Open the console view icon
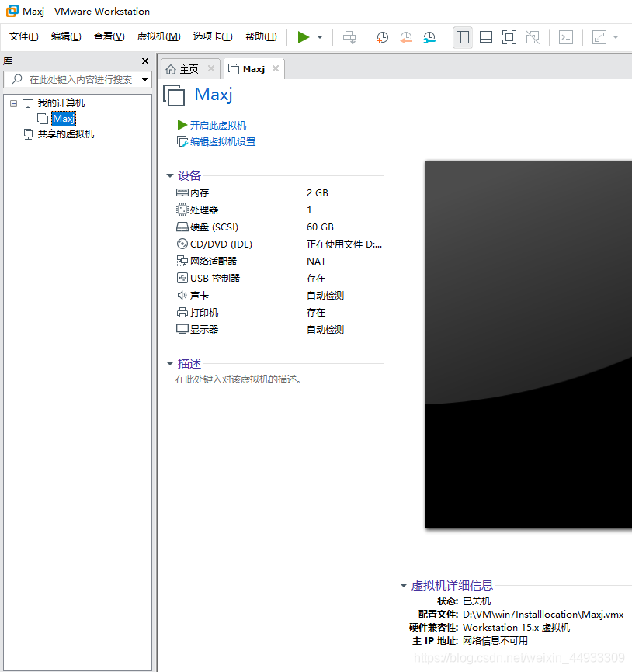Screen dimensions: 632x672 [x=566, y=37]
